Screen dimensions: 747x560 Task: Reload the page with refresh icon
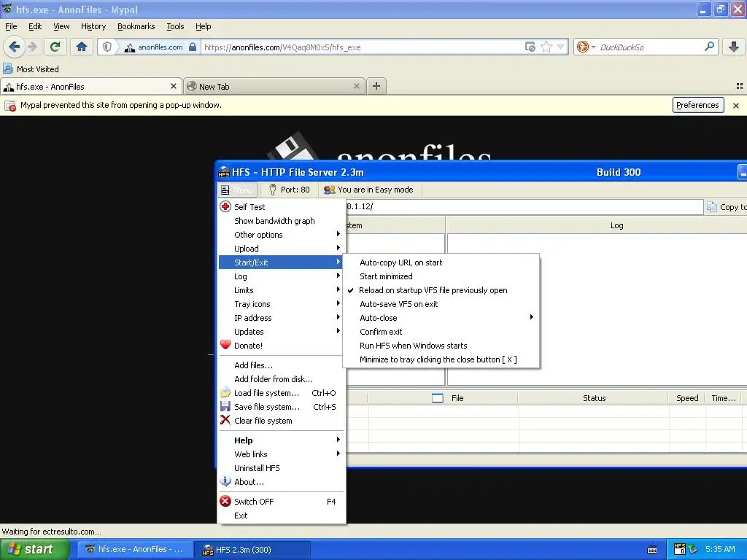tap(55, 47)
